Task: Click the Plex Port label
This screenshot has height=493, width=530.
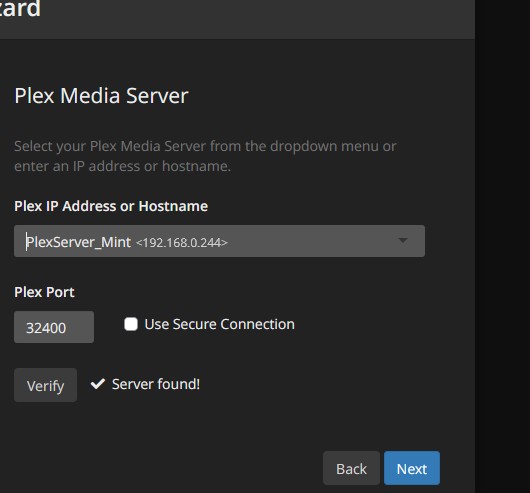Action: 44,292
